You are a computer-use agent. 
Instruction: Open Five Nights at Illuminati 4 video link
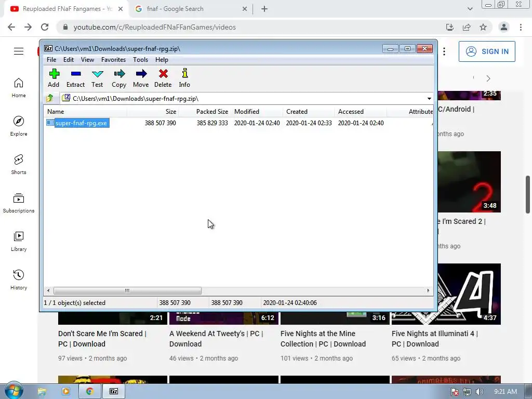pos(435,339)
